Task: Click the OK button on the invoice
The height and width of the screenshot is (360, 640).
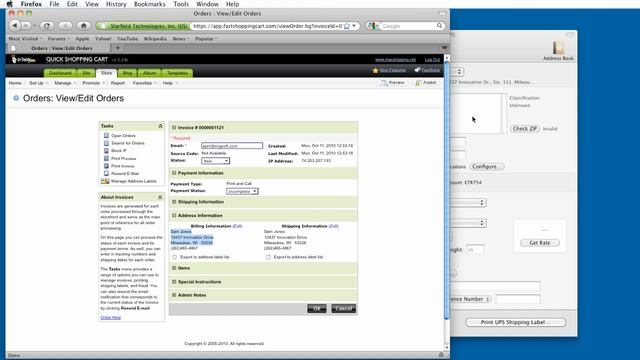Action: point(317,309)
